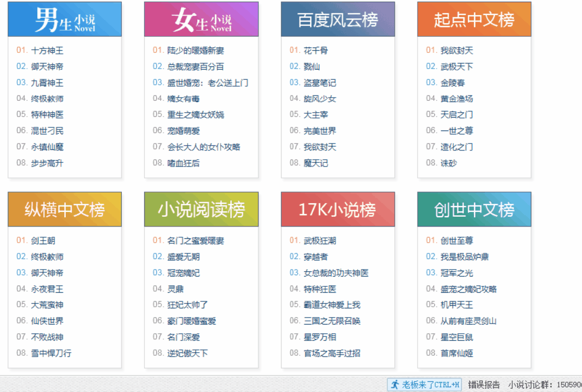Choose 剑王朝 in 纵横中文榜
582x392 pixels.
[x=43, y=240]
